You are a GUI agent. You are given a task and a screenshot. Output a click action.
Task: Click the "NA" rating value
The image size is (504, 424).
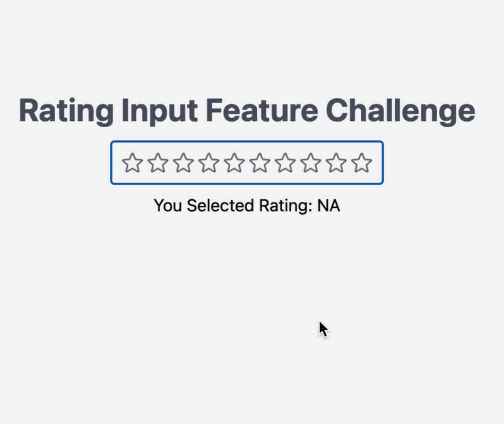(x=328, y=206)
